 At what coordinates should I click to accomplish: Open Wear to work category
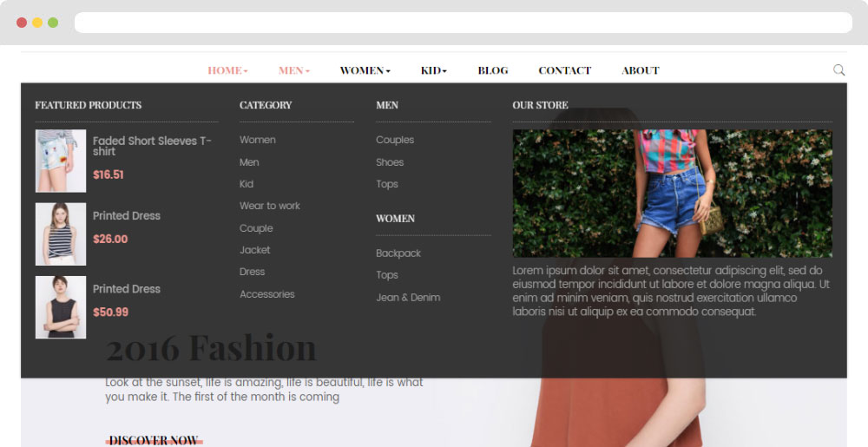(270, 206)
